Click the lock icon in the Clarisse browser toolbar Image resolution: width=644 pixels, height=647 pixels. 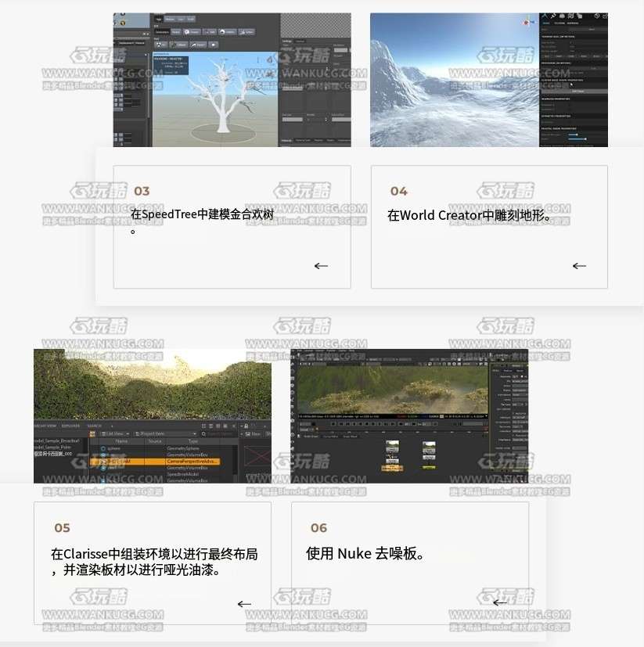(x=246, y=426)
